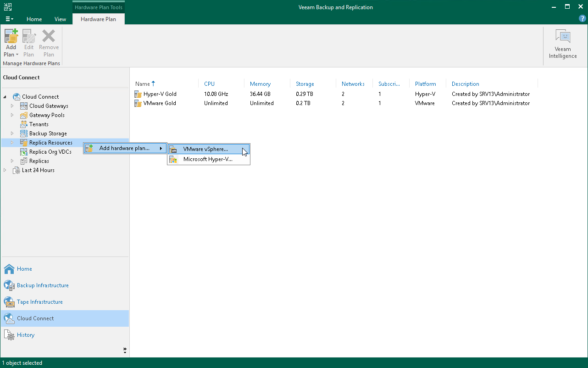Expand the Backup Storage node
Screen dimensions: 588x368
tap(12, 133)
